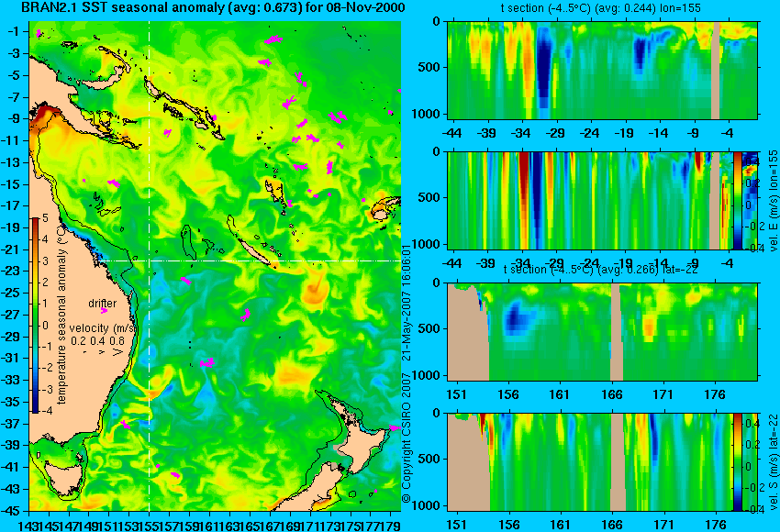Click the "5" tick on the SST colorbar
The height and width of the screenshot is (532, 780).
point(45,218)
